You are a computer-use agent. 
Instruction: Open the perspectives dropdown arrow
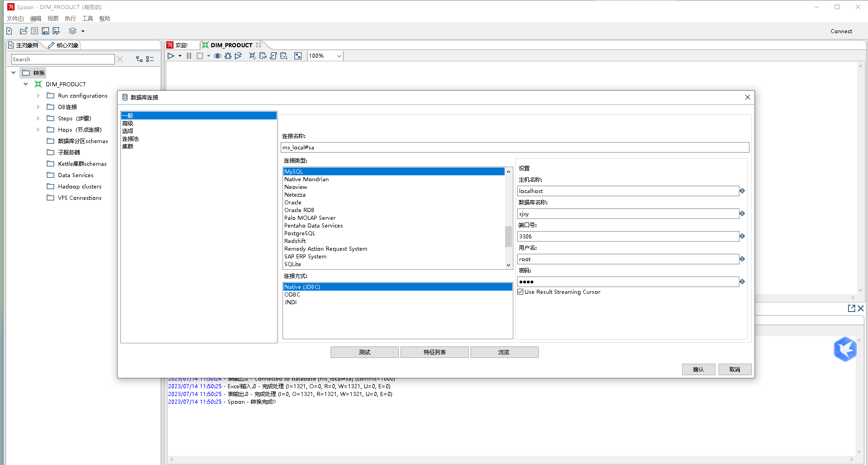[x=83, y=31]
